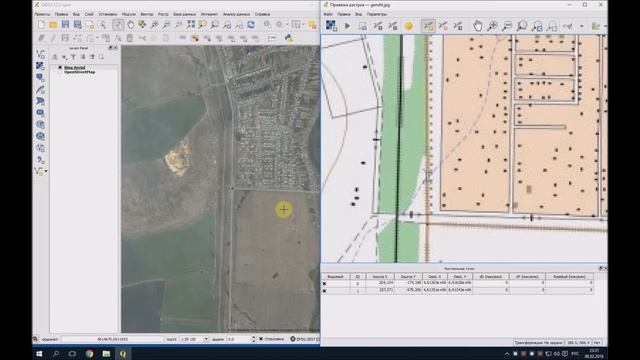Click Zoom Out magnifier in Georeferencer toolbar
640x360 pixels.
507,26
